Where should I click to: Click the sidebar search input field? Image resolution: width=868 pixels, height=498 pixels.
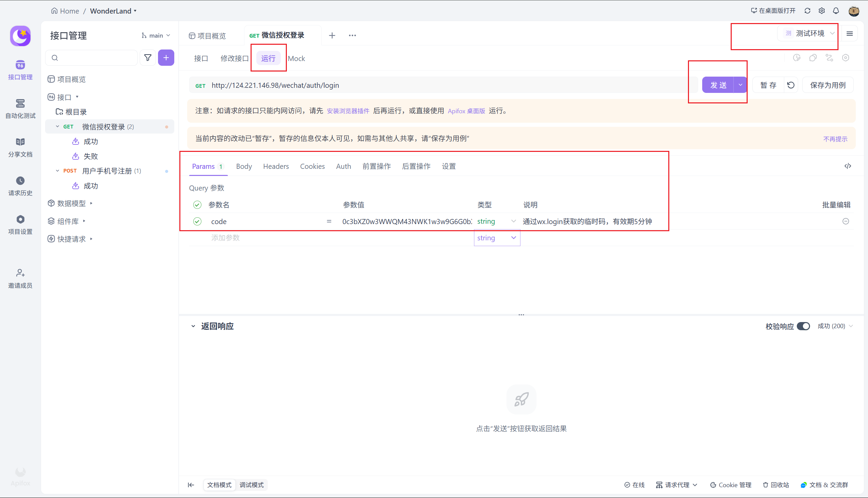[x=96, y=58]
